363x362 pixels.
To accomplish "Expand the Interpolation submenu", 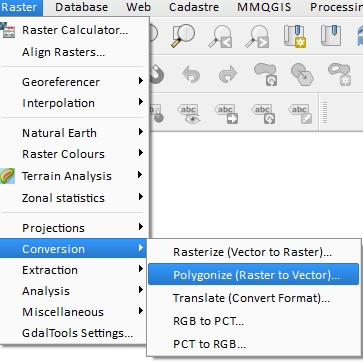I will (x=75, y=103).
